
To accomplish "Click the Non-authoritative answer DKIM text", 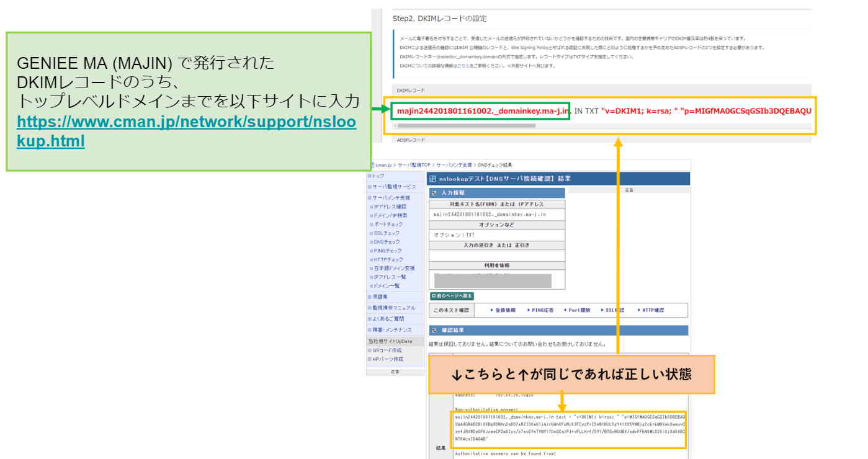I will (570, 428).
